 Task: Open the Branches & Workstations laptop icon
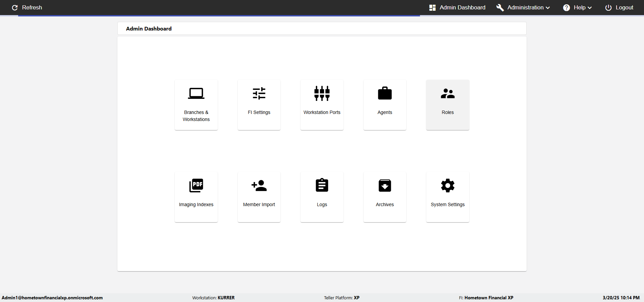(196, 94)
